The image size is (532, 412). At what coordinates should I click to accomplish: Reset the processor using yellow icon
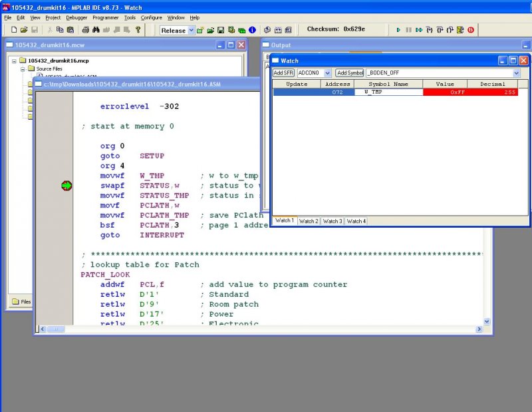460,30
